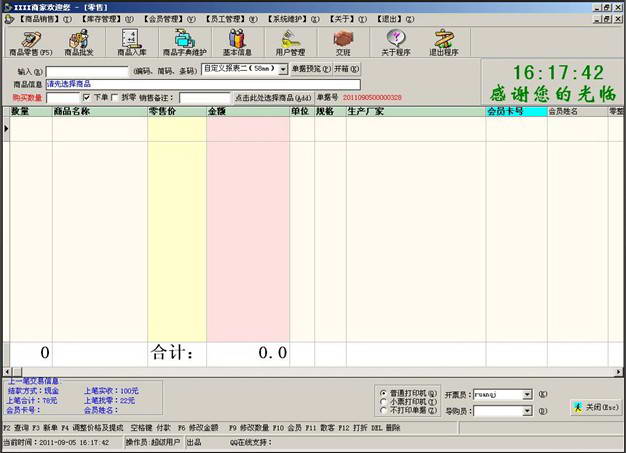Focus the 输入 code input field

87,72
